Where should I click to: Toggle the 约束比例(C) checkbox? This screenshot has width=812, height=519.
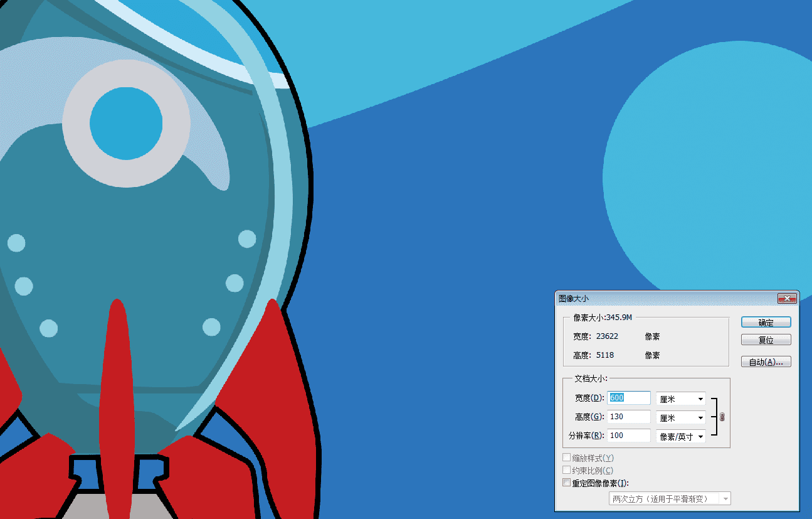(567, 470)
